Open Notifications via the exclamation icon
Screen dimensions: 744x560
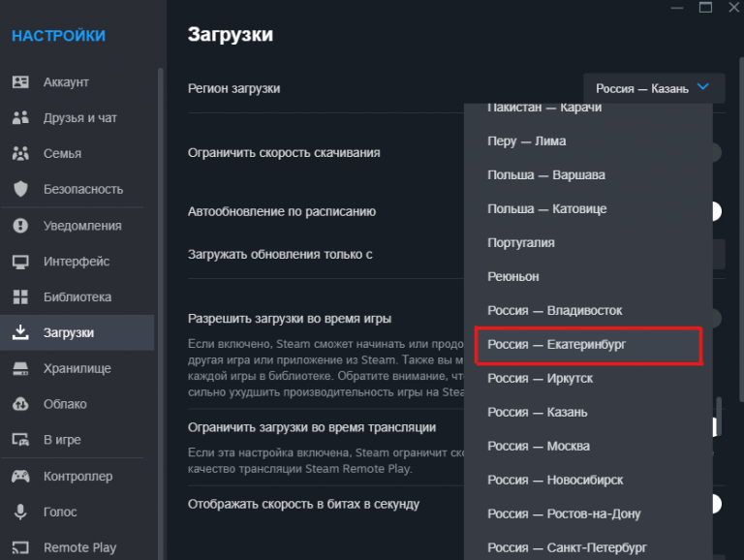pos(20,226)
